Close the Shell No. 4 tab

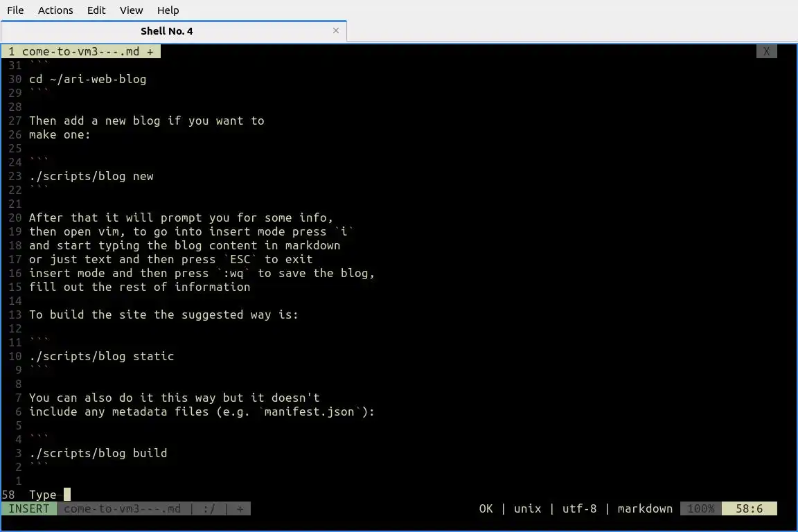(336, 30)
